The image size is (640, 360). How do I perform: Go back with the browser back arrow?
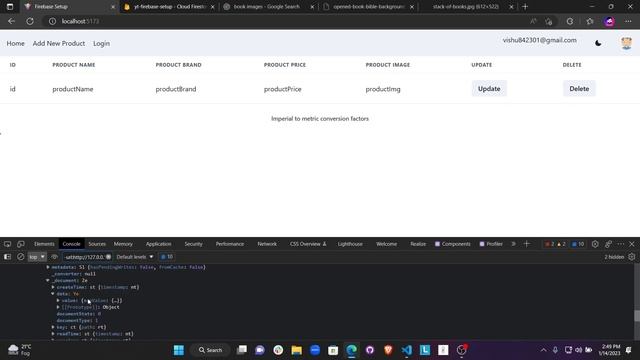[x=11, y=21]
